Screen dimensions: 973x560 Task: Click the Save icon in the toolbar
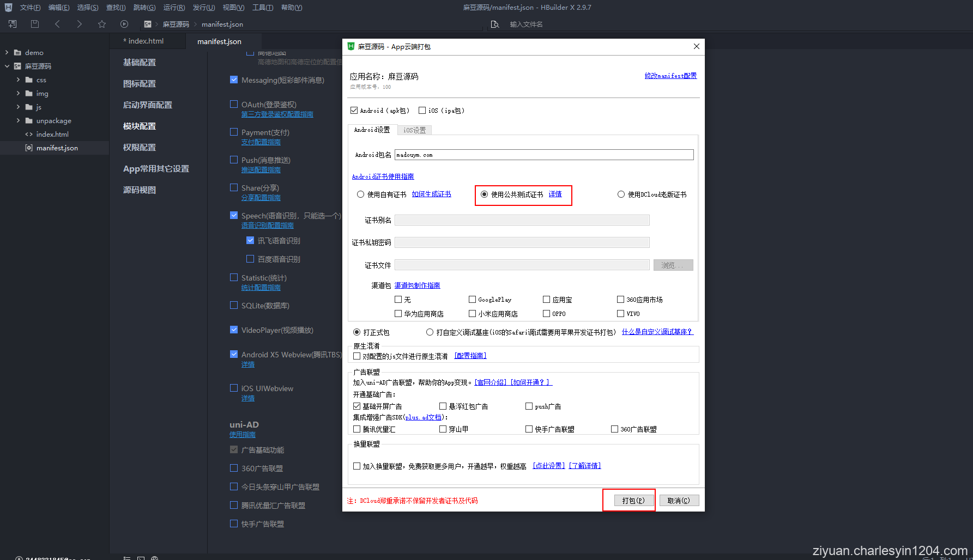pos(34,24)
